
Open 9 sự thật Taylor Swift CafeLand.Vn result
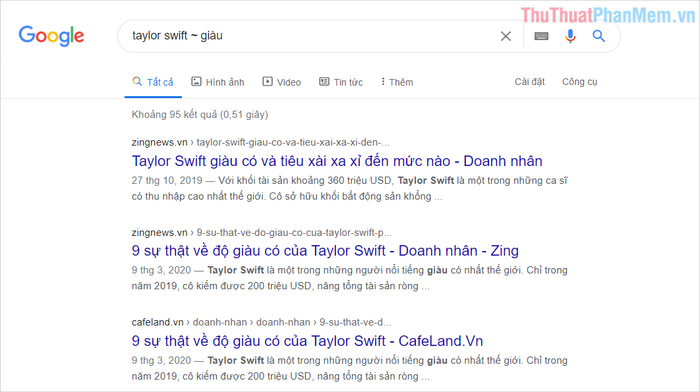tap(307, 341)
